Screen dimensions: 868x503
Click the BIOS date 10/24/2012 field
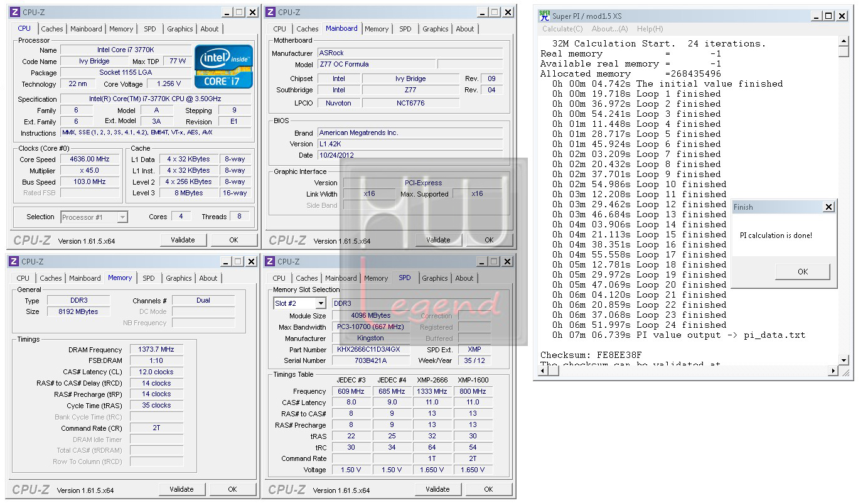click(x=410, y=155)
